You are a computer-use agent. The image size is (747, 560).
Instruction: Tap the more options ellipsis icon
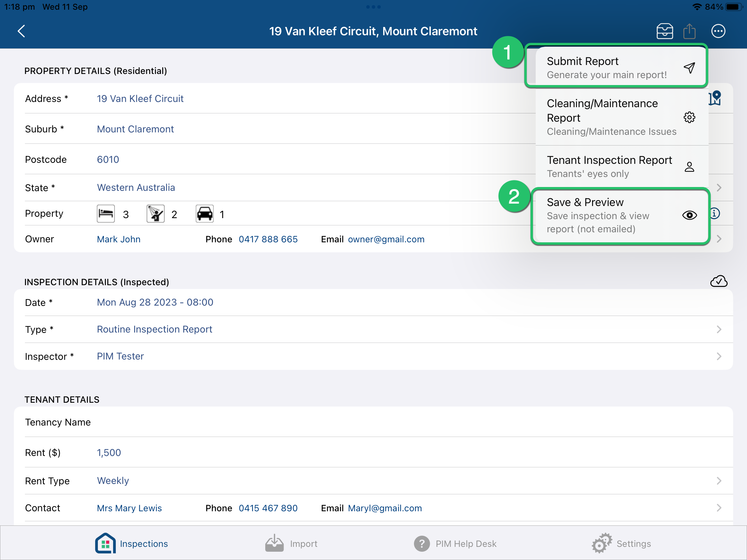[718, 31]
